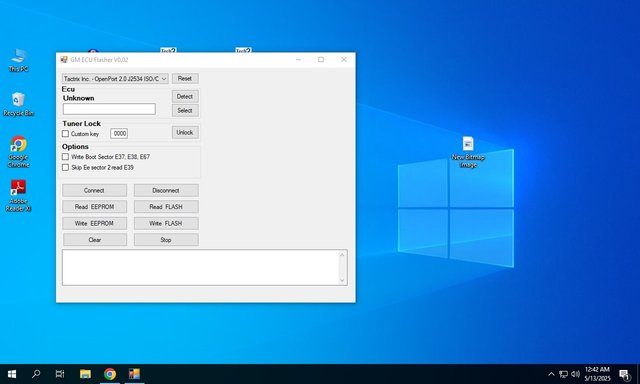Image resolution: width=640 pixels, height=384 pixels.
Task: Check Write Boot Sector E37, E38, E67
Action: (x=65, y=157)
